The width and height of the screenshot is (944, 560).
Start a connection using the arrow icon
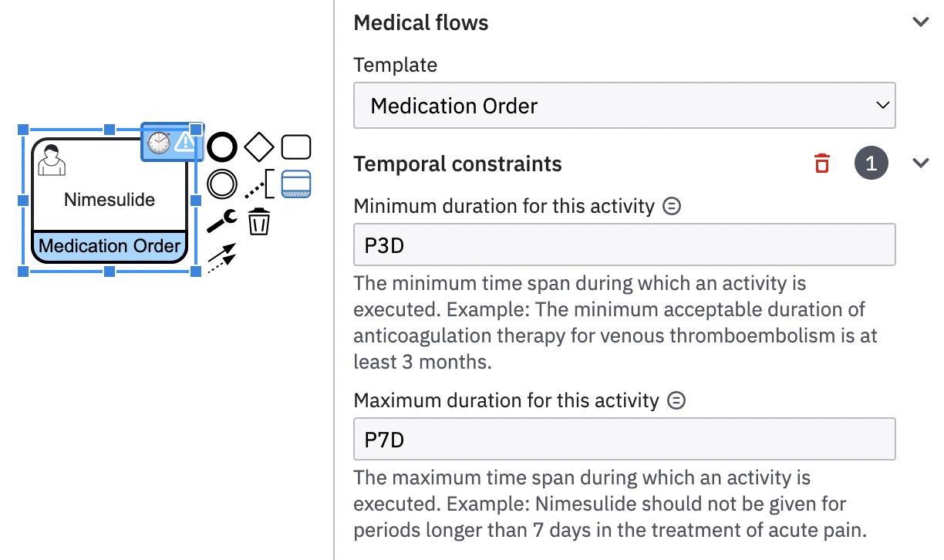[221, 258]
